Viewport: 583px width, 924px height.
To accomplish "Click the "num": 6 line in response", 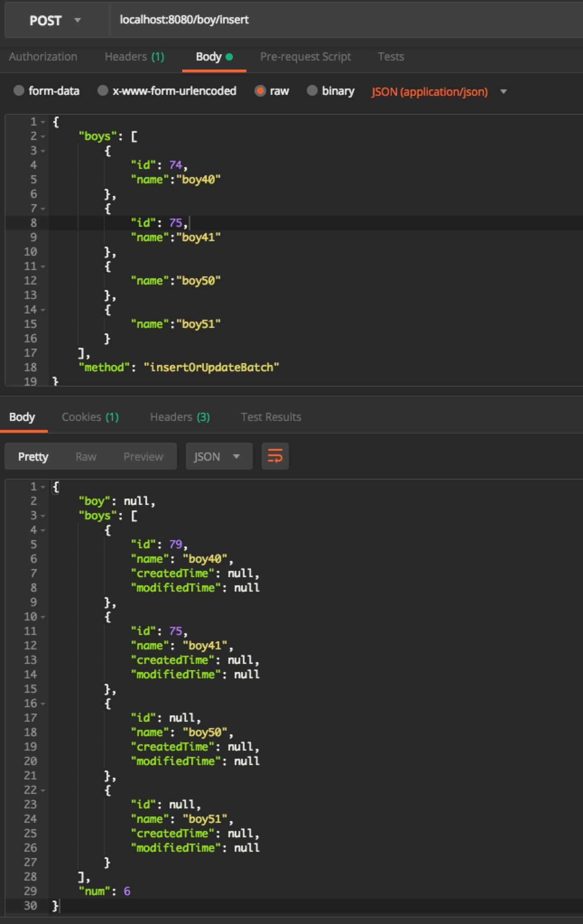I will point(105,891).
